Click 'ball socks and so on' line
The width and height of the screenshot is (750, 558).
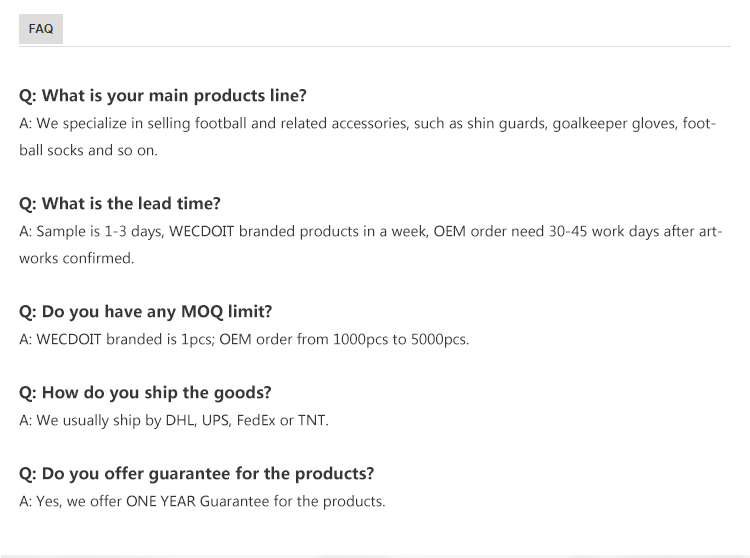pos(88,151)
